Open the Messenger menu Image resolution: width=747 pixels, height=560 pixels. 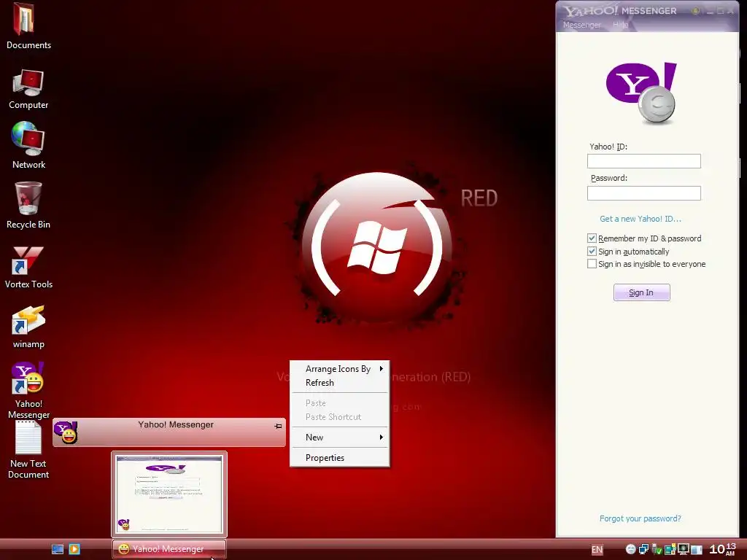(581, 25)
